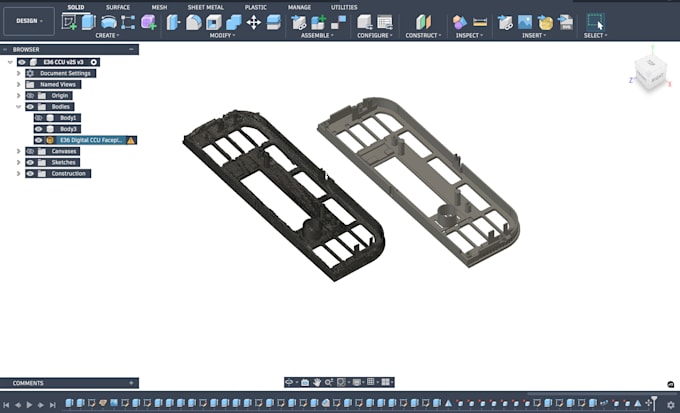Switch to the SURFACE tab
Image resolution: width=680 pixels, height=413 pixels.
pos(118,7)
